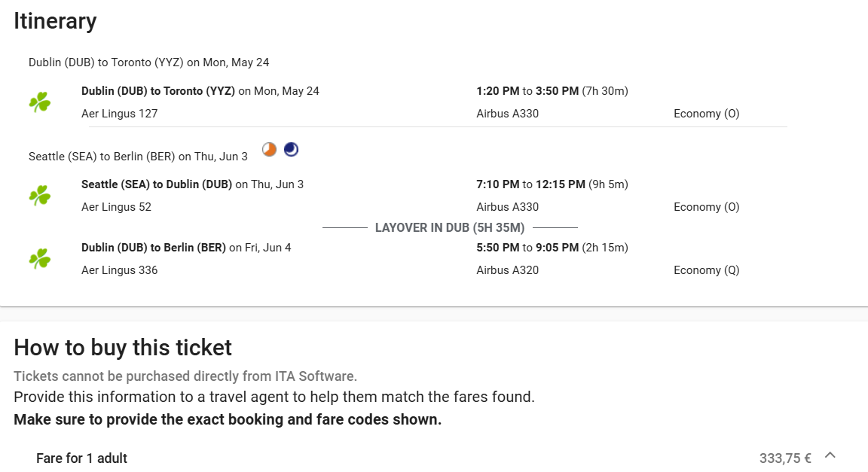Click the 'Economy (Q)' cabin class

[x=706, y=270]
